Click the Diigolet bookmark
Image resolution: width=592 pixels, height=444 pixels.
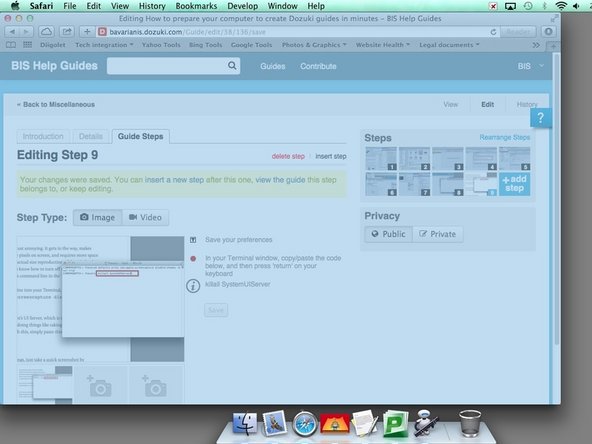[x=52, y=45]
